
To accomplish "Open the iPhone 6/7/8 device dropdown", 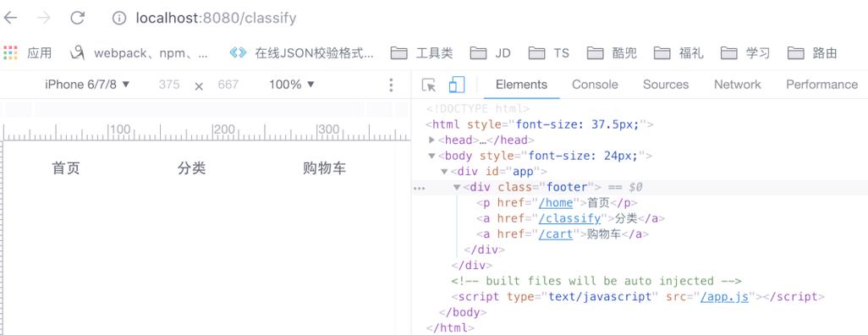I will [87, 85].
